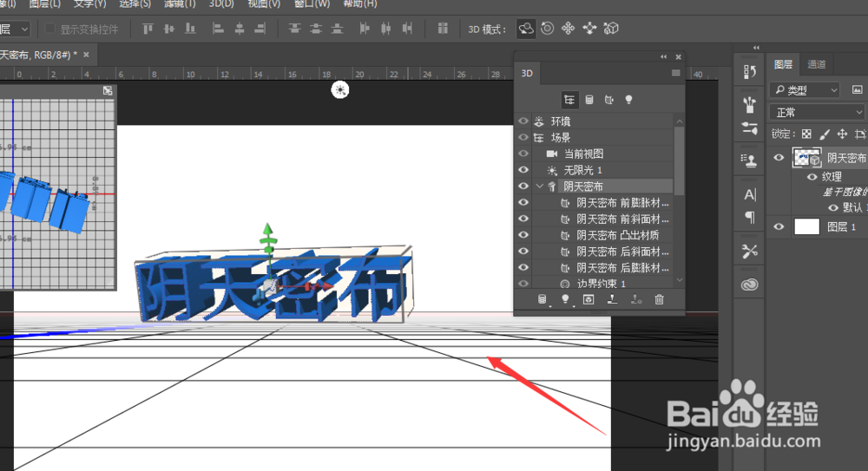Click the distribute vertical centers icon

[x=316, y=29]
